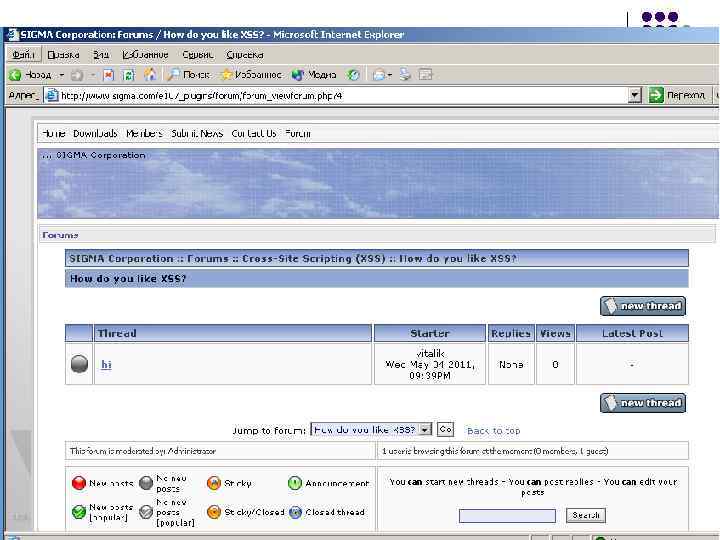720x540 pixels.
Task: Open the Forward button history dropdown arrow
Action: pyautogui.click(x=92, y=75)
